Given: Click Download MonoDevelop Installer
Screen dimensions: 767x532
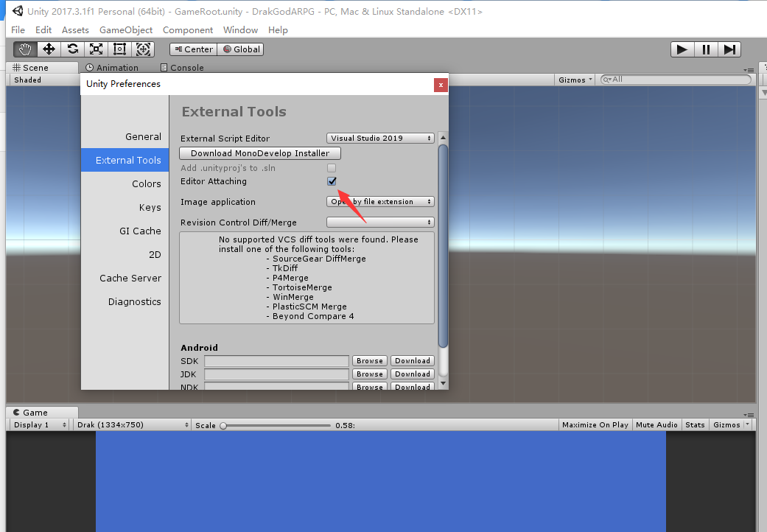Looking at the screenshot, I should click(259, 153).
